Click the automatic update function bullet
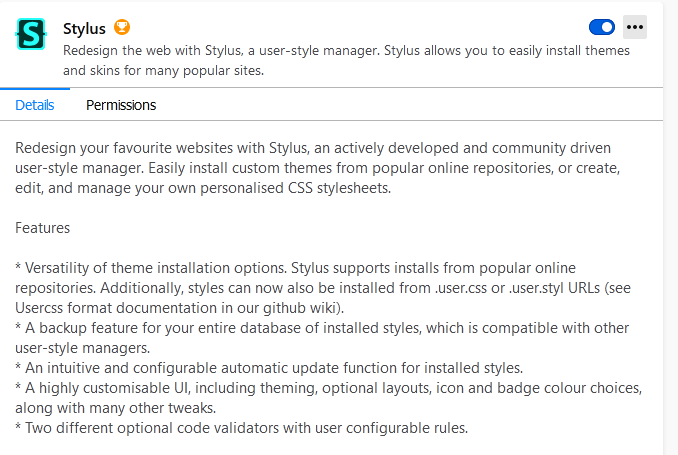The height and width of the screenshot is (455, 678). click(269, 368)
